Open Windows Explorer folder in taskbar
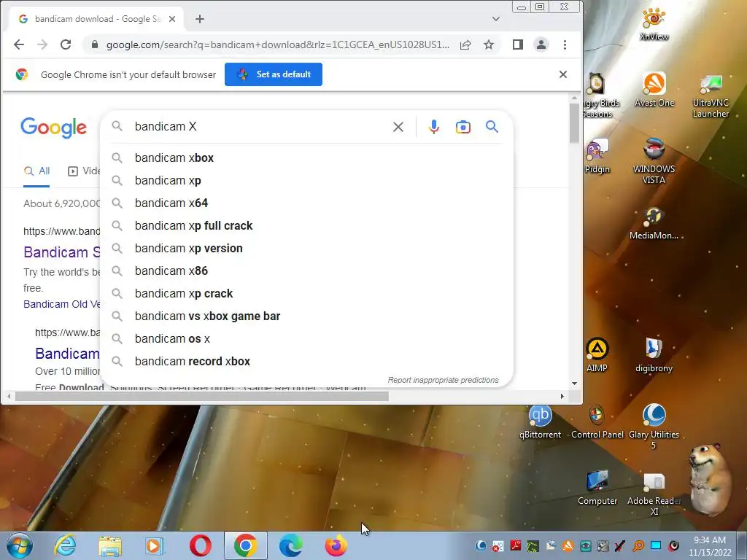The image size is (747, 560). 110,545
